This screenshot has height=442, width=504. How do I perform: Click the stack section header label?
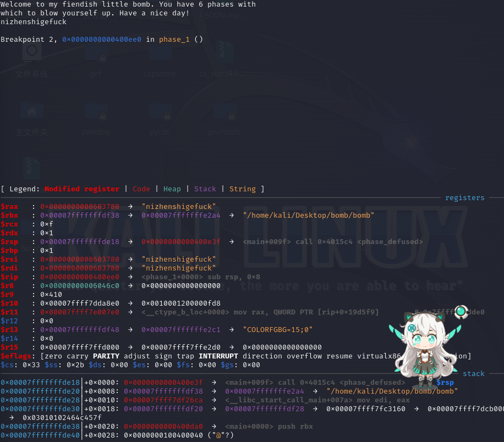click(473, 373)
